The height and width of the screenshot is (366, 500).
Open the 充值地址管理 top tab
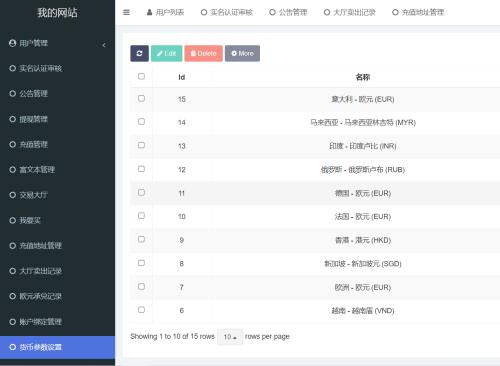point(418,12)
